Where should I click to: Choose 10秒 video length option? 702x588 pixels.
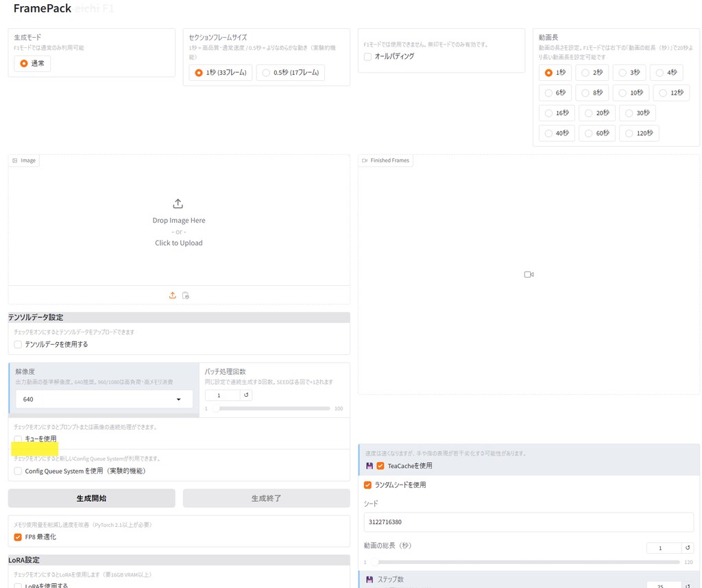(x=629, y=93)
